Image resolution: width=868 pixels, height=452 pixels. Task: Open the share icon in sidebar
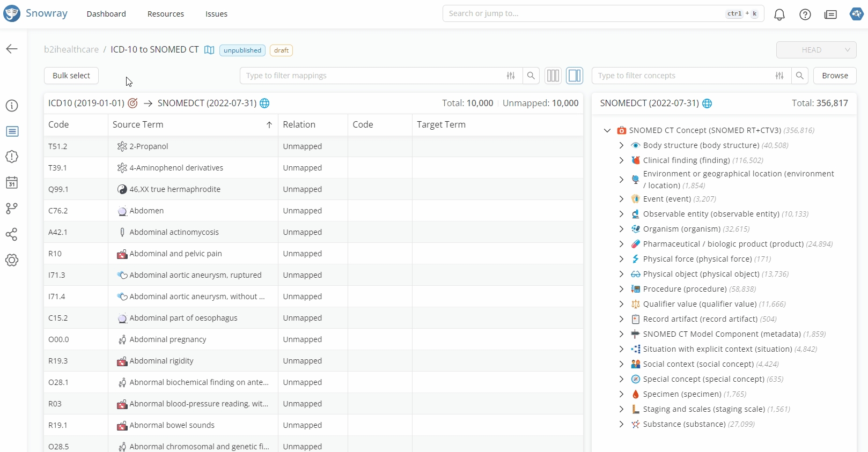pos(12,234)
